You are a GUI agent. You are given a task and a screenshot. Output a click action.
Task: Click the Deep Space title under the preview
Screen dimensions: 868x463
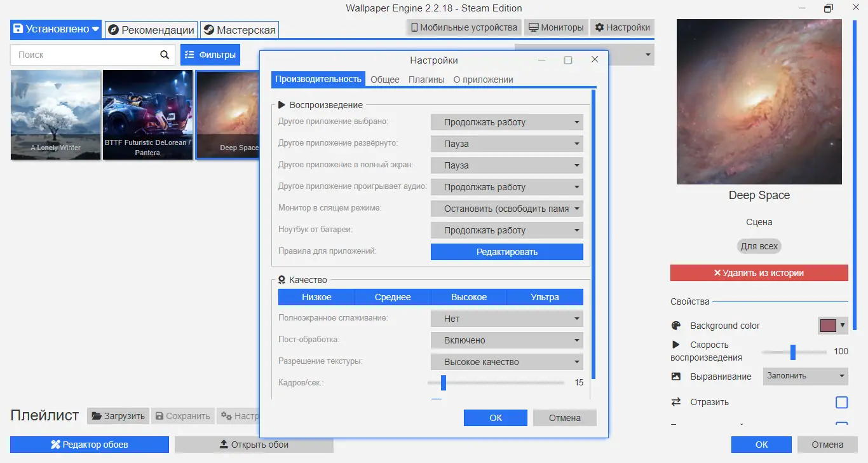(x=759, y=195)
